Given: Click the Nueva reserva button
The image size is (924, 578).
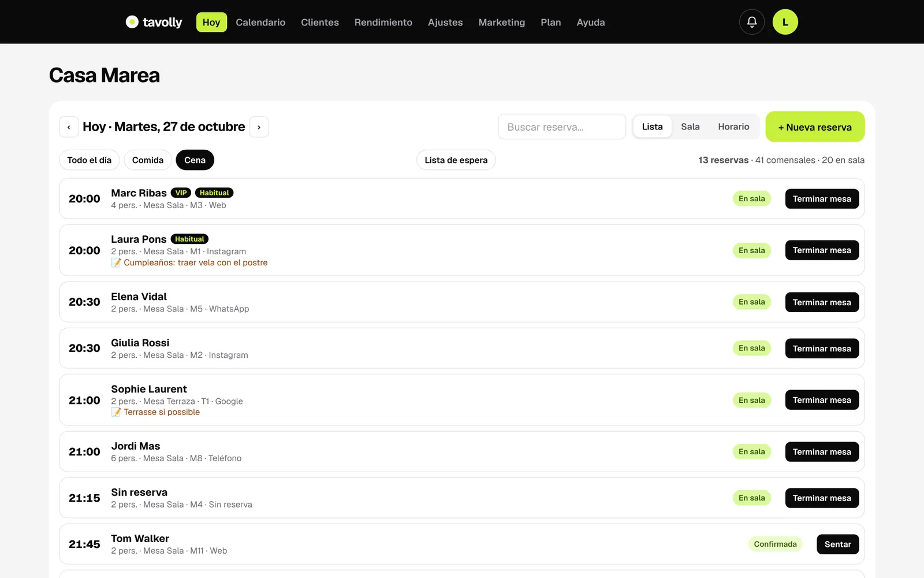Looking at the screenshot, I should tap(815, 127).
